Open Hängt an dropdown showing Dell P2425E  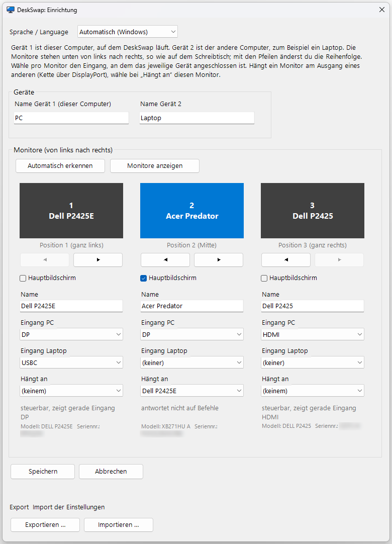[192, 391]
